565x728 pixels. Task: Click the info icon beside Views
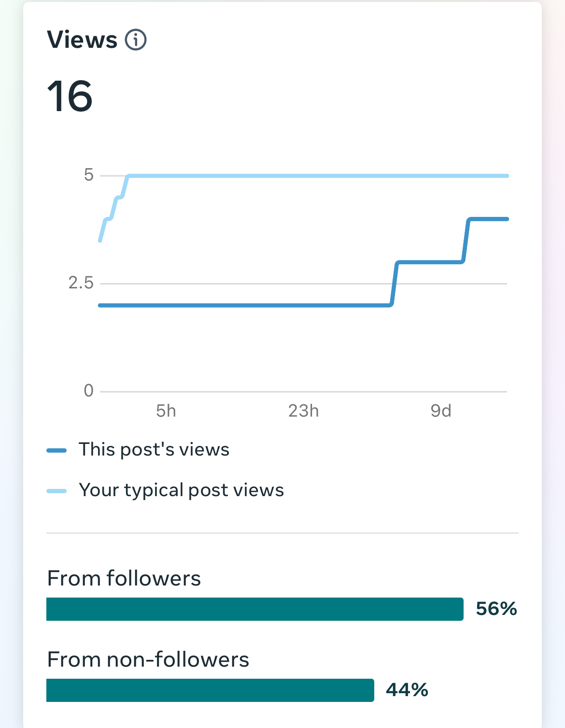[x=136, y=40]
